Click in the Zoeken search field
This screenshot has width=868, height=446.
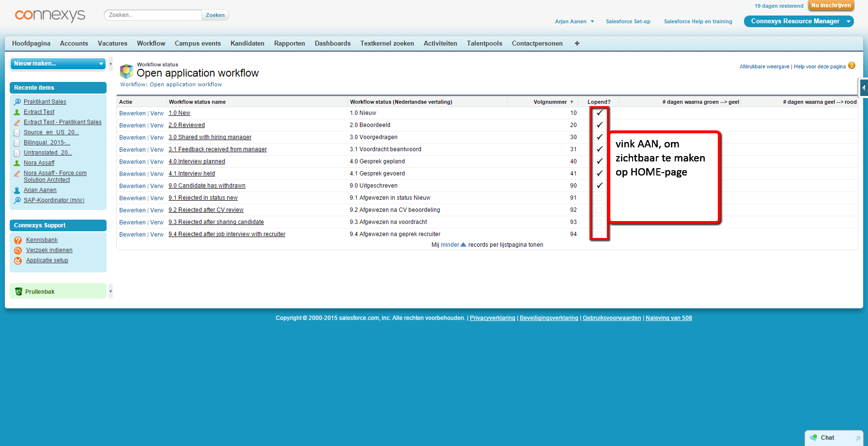(153, 15)
